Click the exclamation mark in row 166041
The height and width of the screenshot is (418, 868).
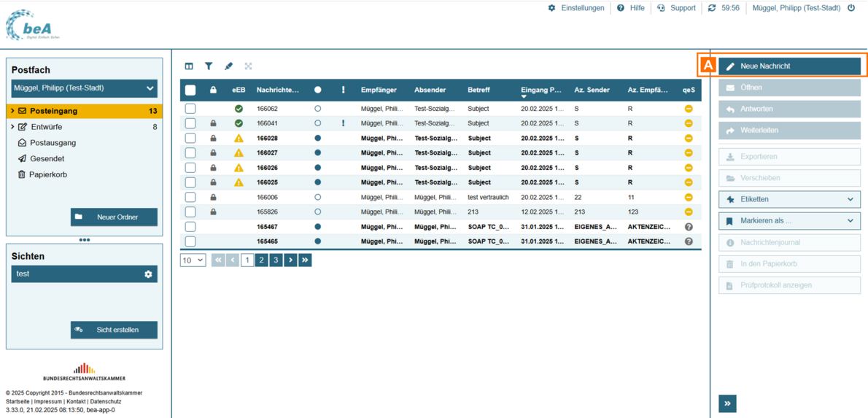click(x=344, y=123)
